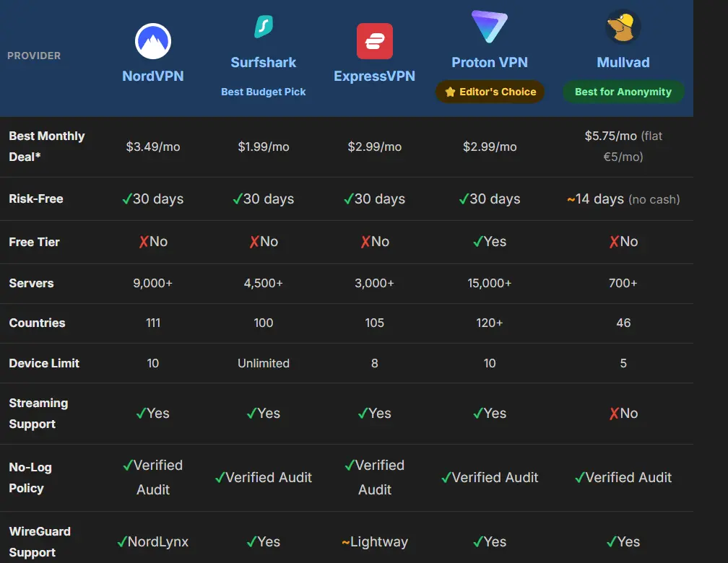The image size is (728, 563).
Task: Click the Unlimited device limit cell
Action: click(x=263, y=363)
